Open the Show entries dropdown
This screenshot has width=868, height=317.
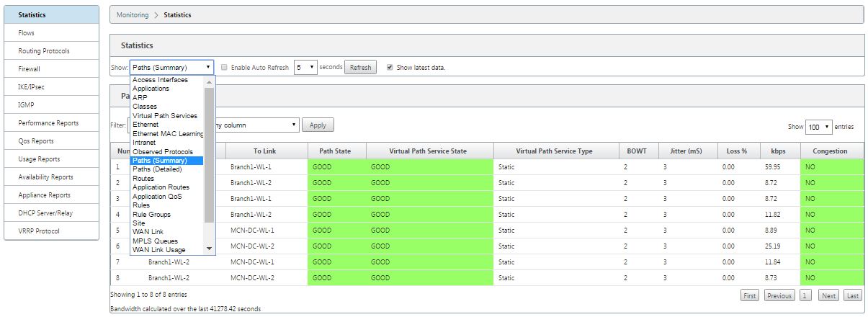(x=818, y=126)
